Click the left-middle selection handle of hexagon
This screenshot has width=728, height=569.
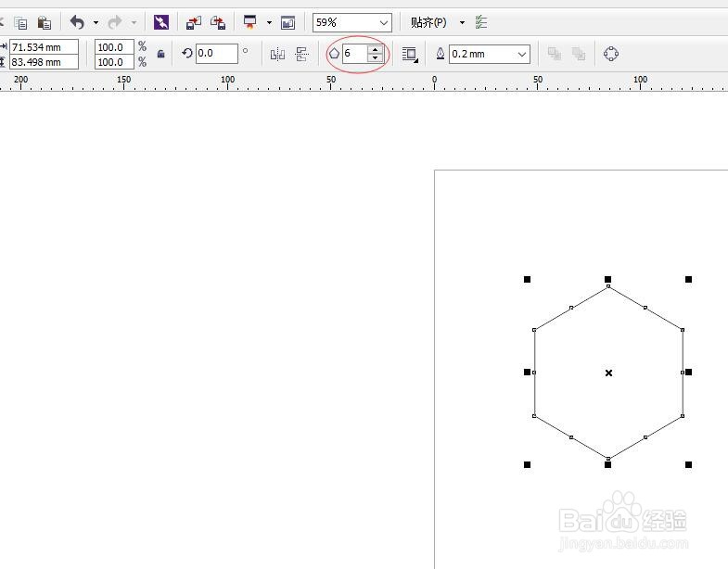[527, 373]
